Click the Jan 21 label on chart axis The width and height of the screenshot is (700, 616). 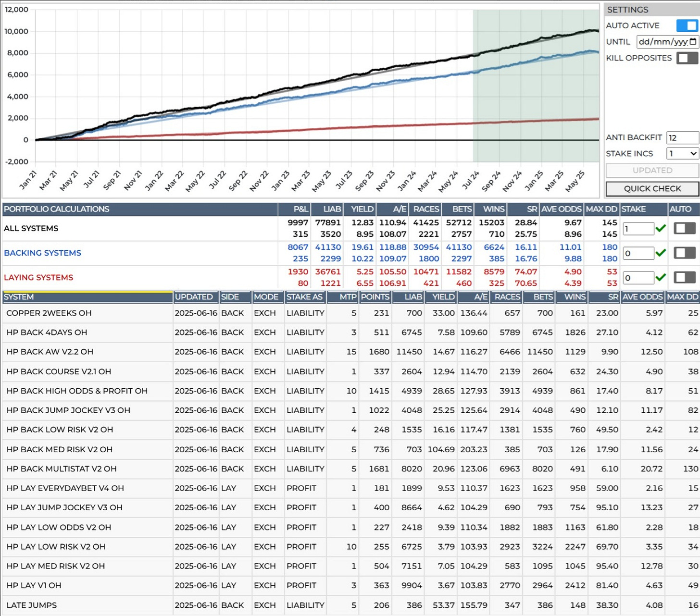coord(28,180)
